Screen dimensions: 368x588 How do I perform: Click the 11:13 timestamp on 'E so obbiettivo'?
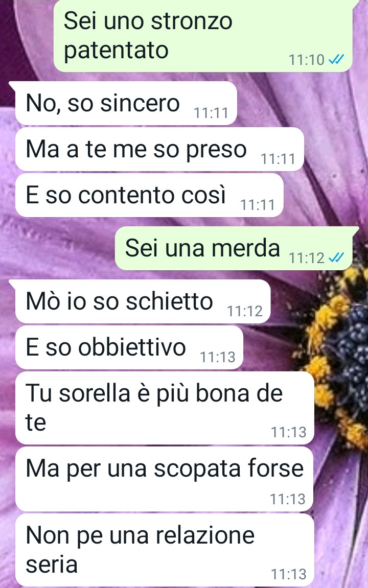(x=218, y=357)
